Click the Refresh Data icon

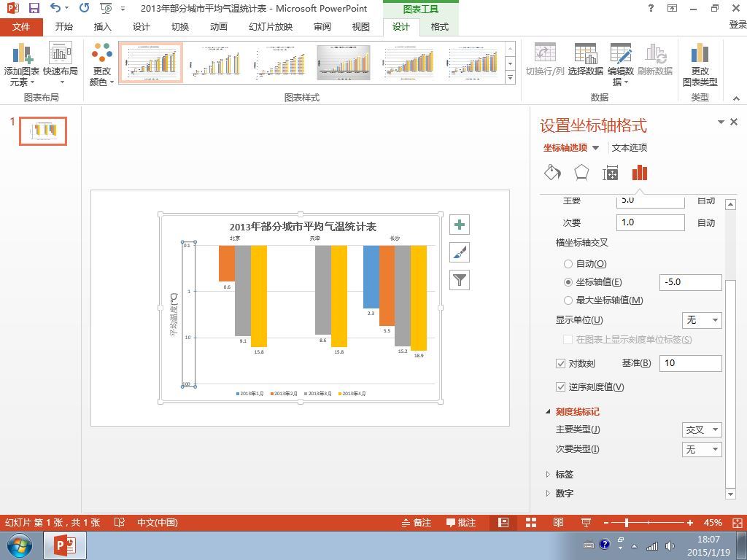pos(655,60)
